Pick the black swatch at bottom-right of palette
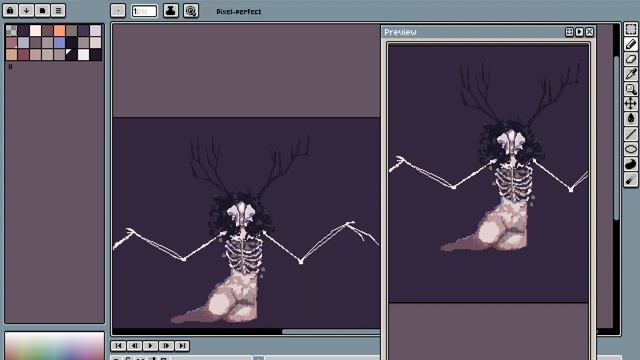 pyautogui.click(x=96, y=54)
